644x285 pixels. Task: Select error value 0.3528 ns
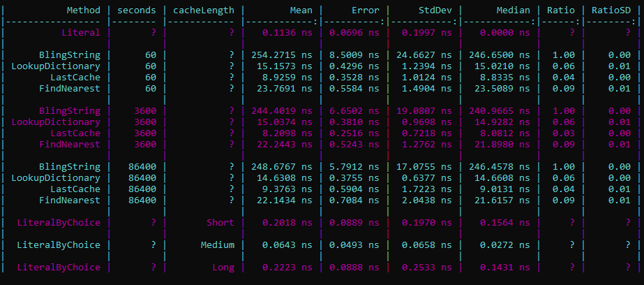pyautogui.click(x=354, y=77)
